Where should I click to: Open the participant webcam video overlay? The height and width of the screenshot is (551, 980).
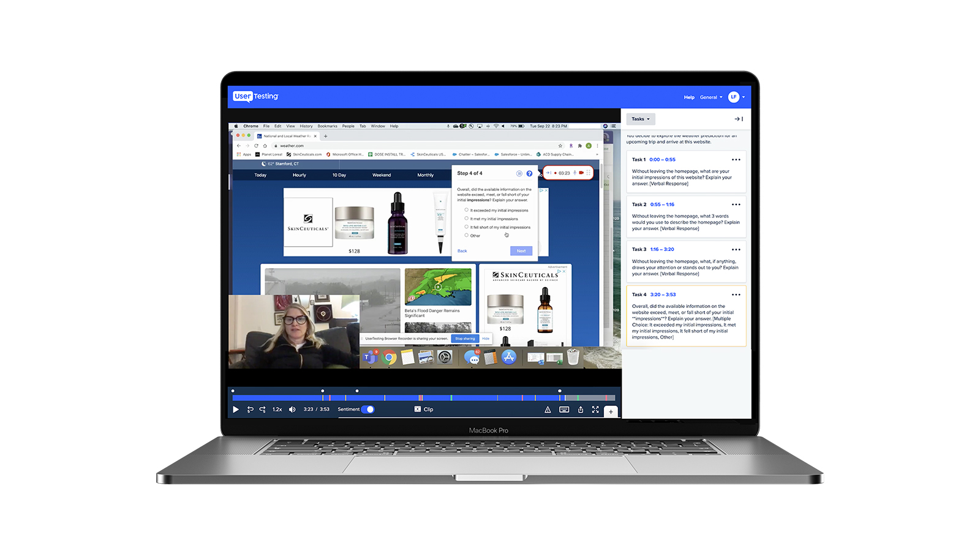(294, 331)
